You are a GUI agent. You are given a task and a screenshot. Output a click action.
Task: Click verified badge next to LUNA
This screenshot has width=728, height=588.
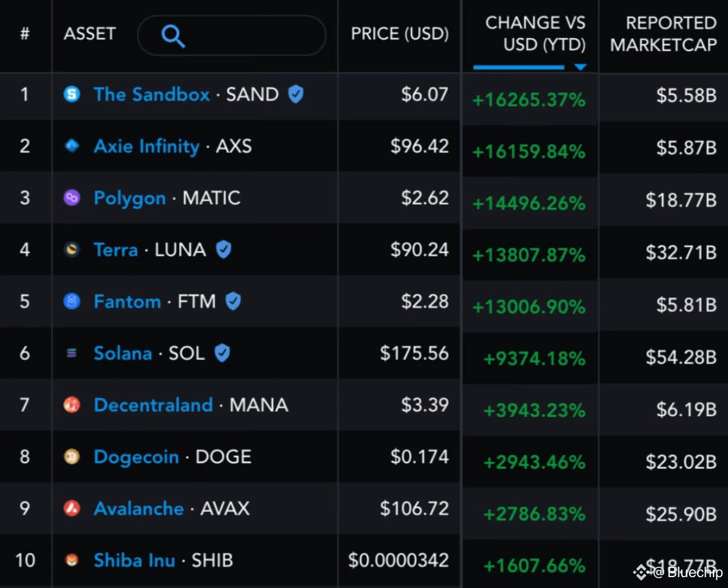(x=223, y=250)
